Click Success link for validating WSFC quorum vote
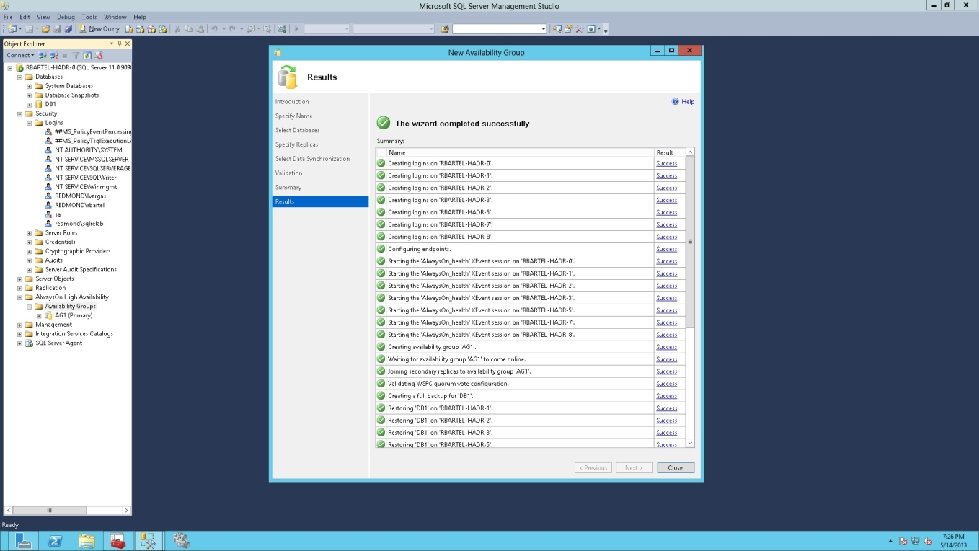Image resolution: width=979 pixels, height=551 pixels. (667, 384)
